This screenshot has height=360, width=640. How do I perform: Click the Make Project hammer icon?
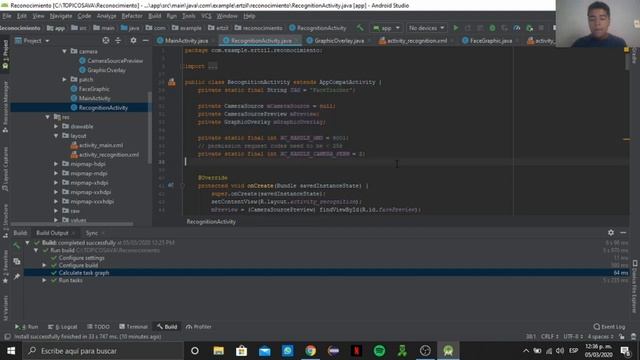click(360, 28)
